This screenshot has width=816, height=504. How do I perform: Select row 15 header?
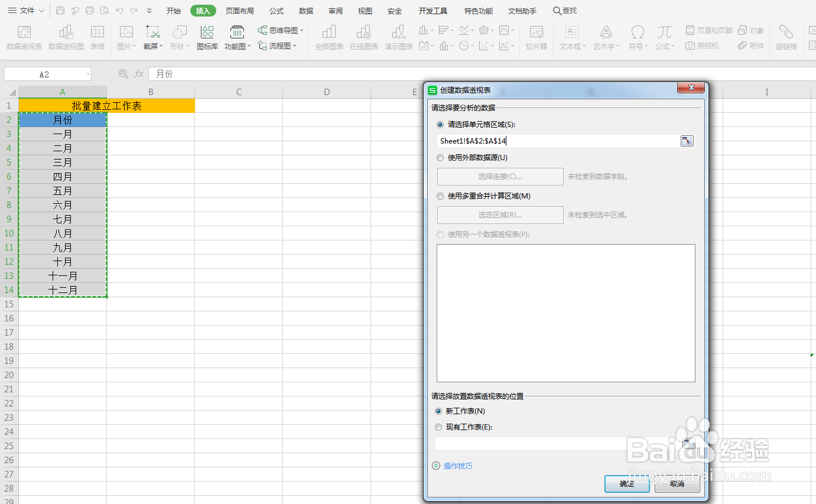coord(9,304)
